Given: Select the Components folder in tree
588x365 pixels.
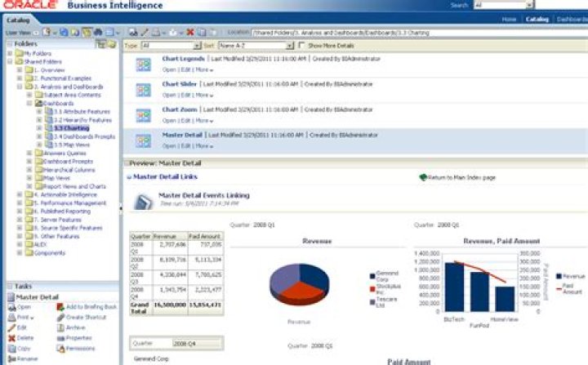Looking at the screenshot, I should click(50, 253).
